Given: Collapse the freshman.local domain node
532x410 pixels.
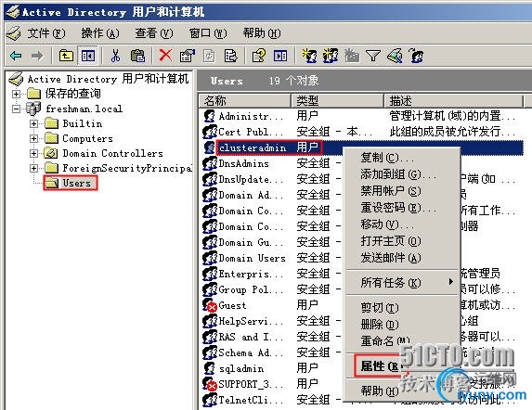Looking at the screenshot, I should (16, 109).
